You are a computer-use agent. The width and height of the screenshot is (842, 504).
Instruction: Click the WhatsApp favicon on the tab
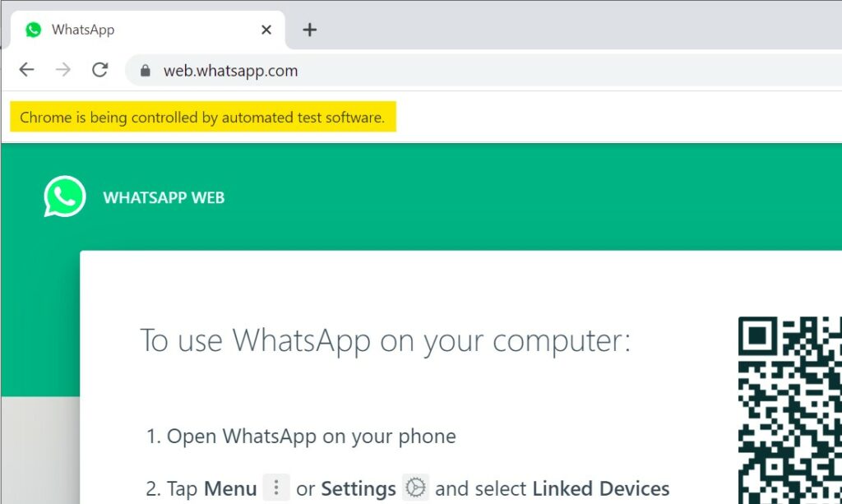(x=33, y=30)
